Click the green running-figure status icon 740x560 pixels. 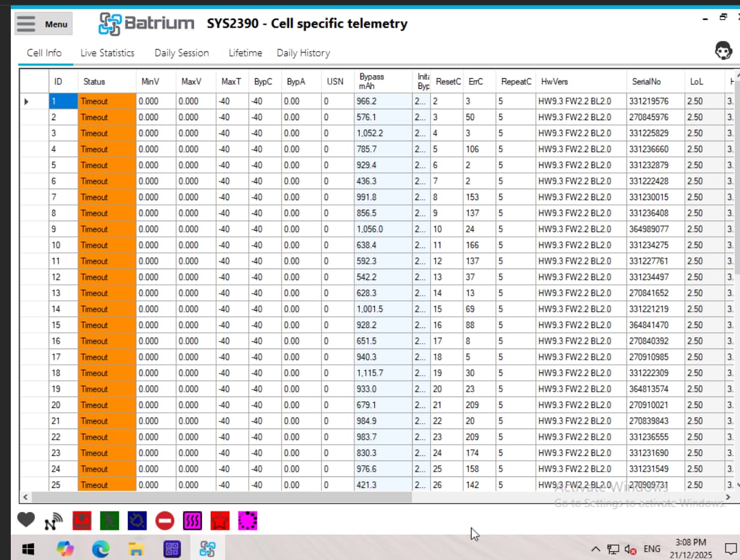109,521
